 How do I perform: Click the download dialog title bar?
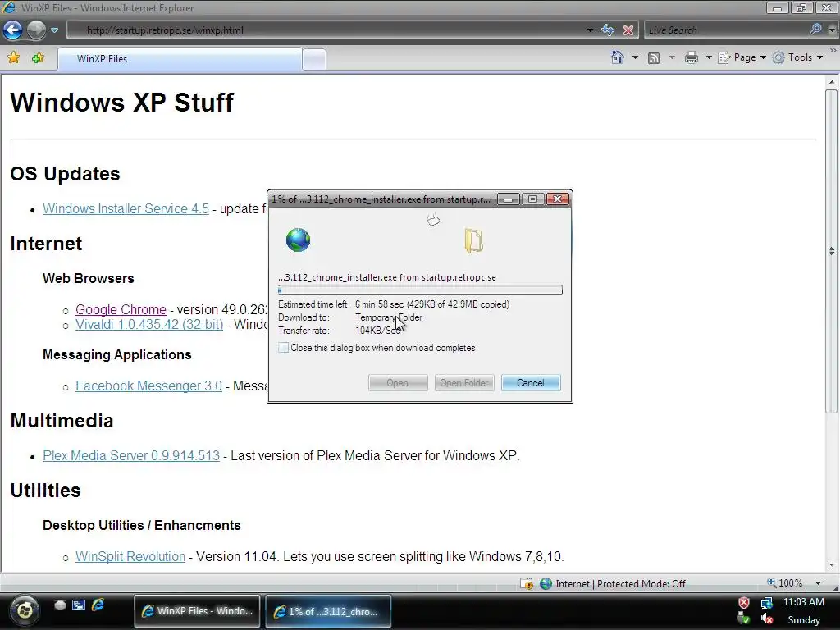(381, 199)
